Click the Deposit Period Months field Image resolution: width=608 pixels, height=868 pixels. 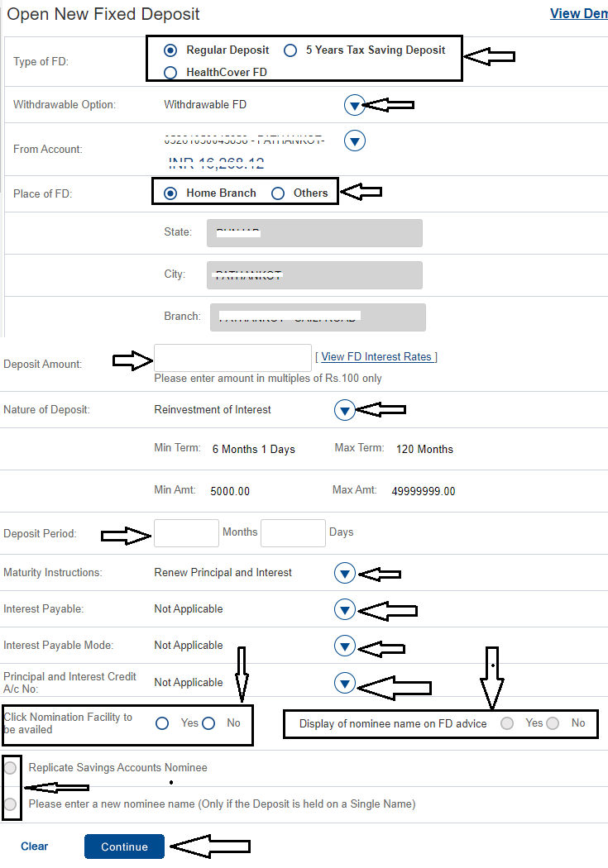(186, 533)
